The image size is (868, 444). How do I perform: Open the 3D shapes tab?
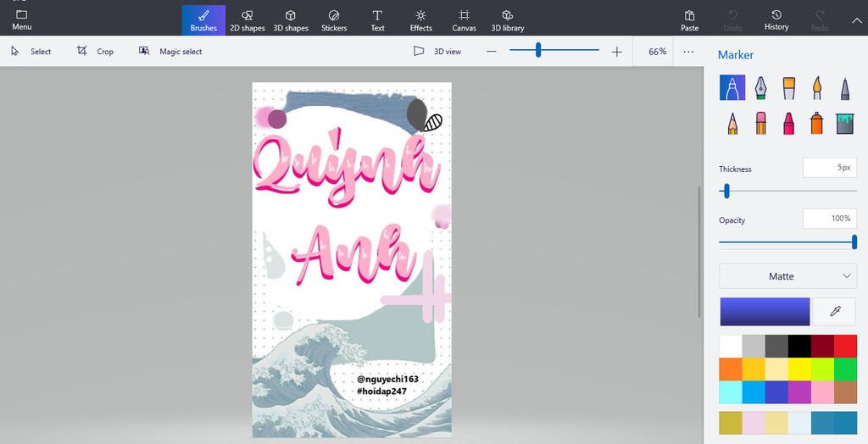point(291,20)
